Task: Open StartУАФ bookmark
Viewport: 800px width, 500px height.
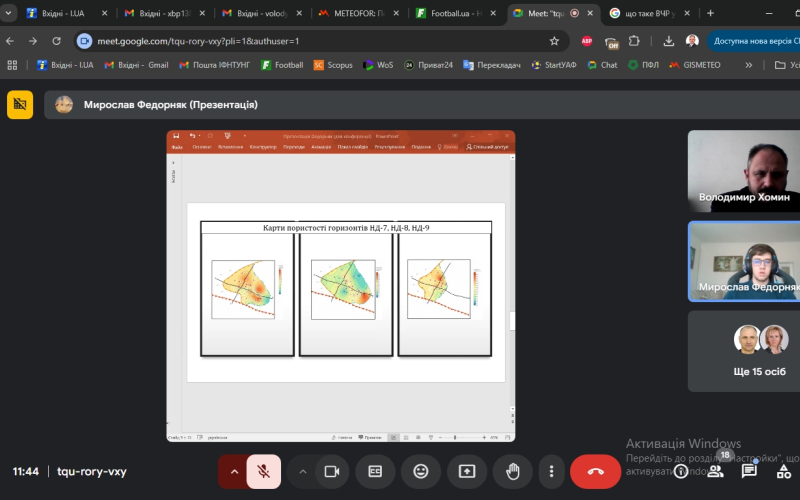Action: click(554, 65)
